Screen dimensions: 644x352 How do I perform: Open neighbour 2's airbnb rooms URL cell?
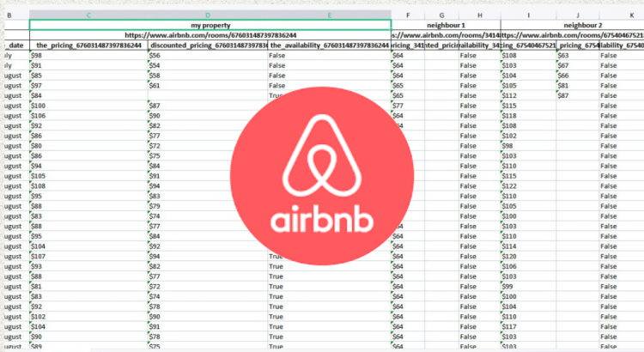point(573,35)
